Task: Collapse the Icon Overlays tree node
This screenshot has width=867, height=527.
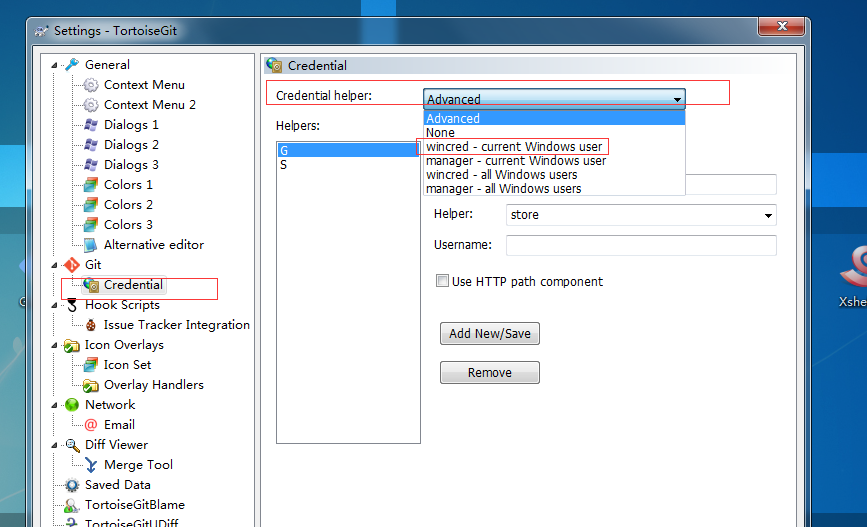Action: tap(54, 346)
